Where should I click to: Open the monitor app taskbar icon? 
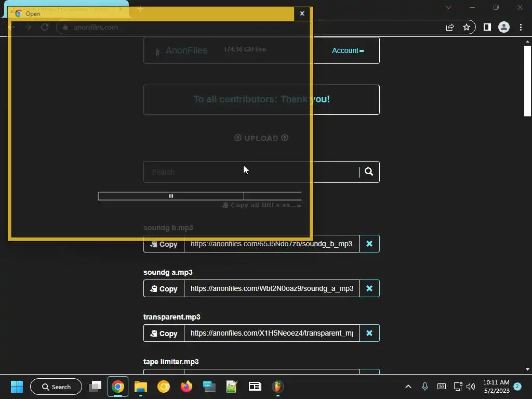pos(209,387)
